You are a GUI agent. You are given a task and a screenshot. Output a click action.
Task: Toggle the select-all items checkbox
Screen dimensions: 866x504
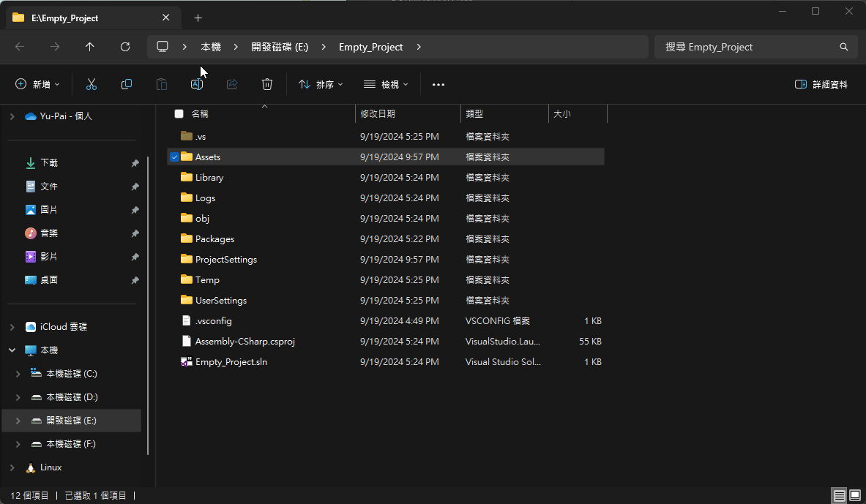click(179, 114)
